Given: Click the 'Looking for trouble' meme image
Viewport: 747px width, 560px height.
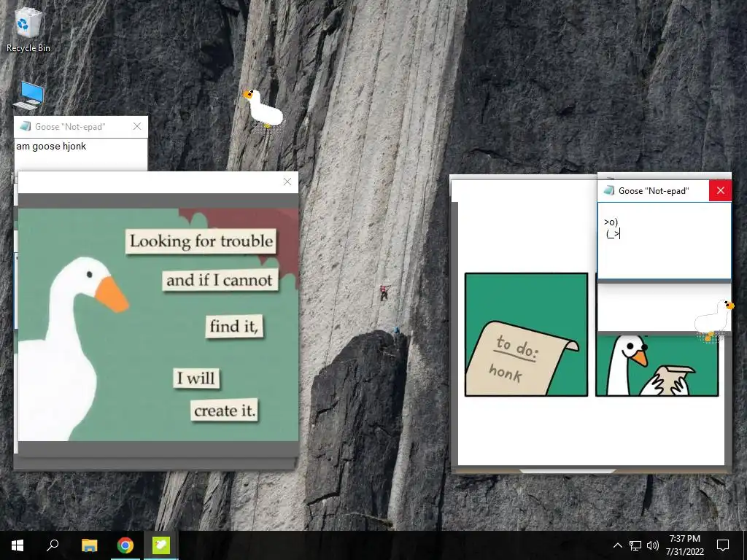Looking at the screenshot, I should pos(158,324).
